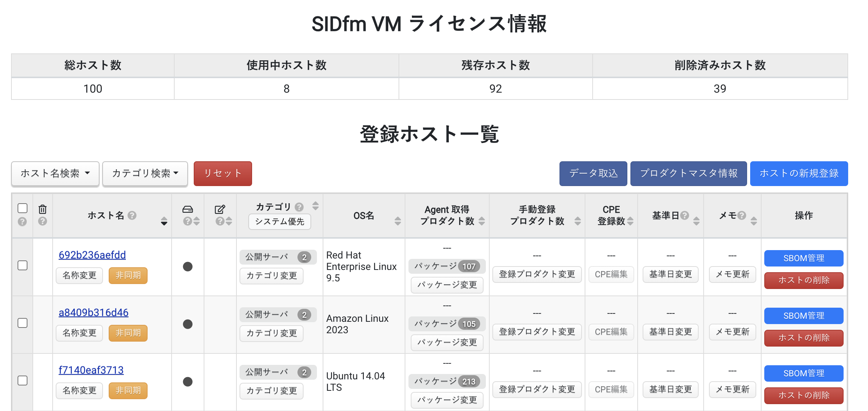Click help icon next to ホスト名 header
This screenshot has height=411, width=868.
click(x=132, y=215)
